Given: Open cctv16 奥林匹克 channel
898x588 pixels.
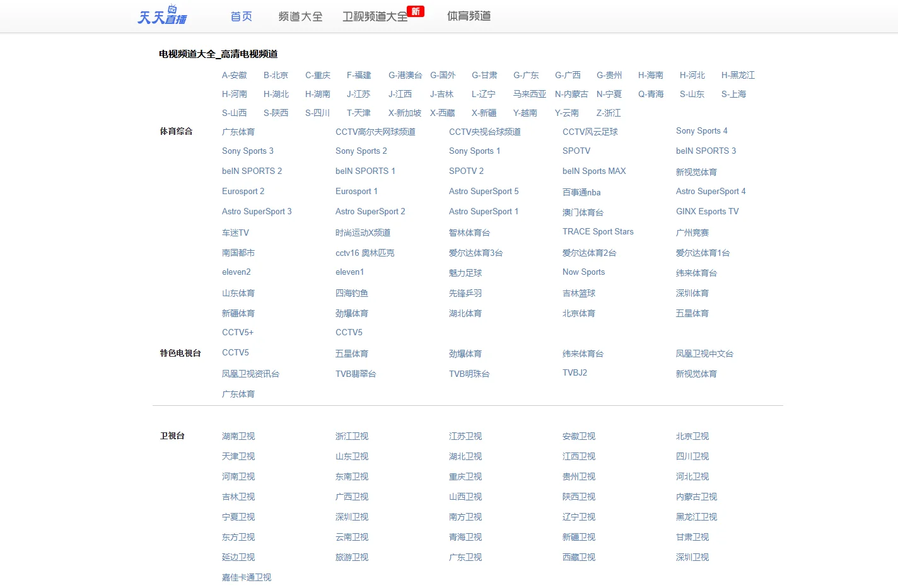Looking at the screenshot, I should click(365, 253).
